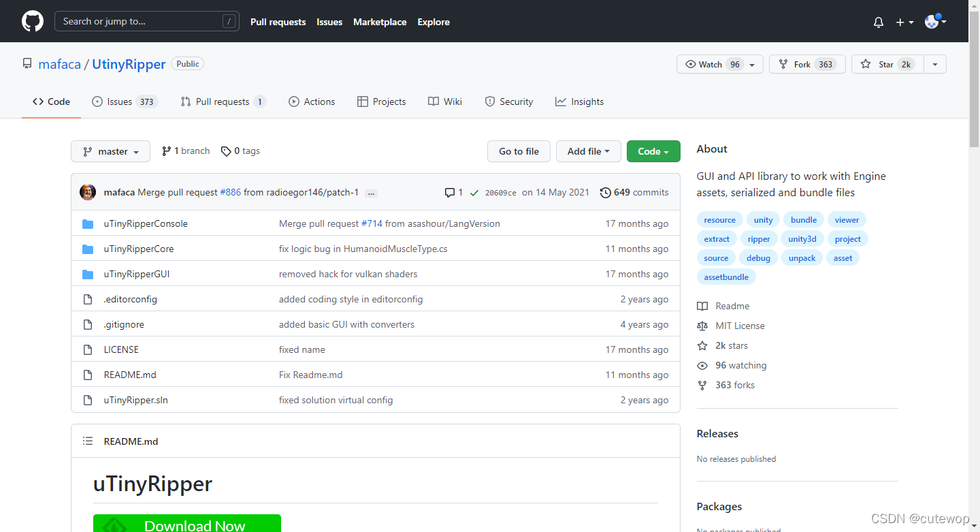This screenshot has height=532, width=980.
Task: Switch to the Wiki tab
Action: (x=445, y=101)
